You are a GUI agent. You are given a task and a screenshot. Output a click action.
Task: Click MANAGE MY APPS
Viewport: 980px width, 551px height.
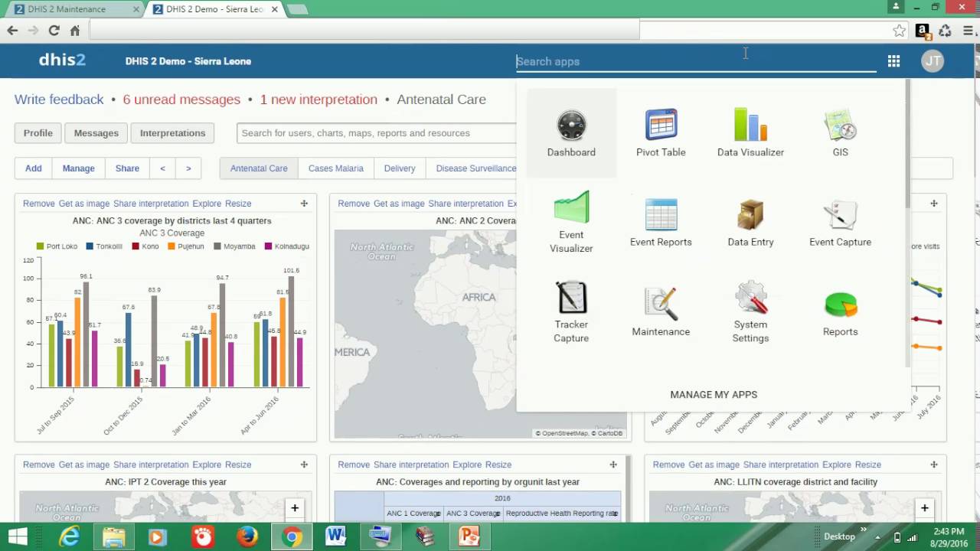point(714,395)
